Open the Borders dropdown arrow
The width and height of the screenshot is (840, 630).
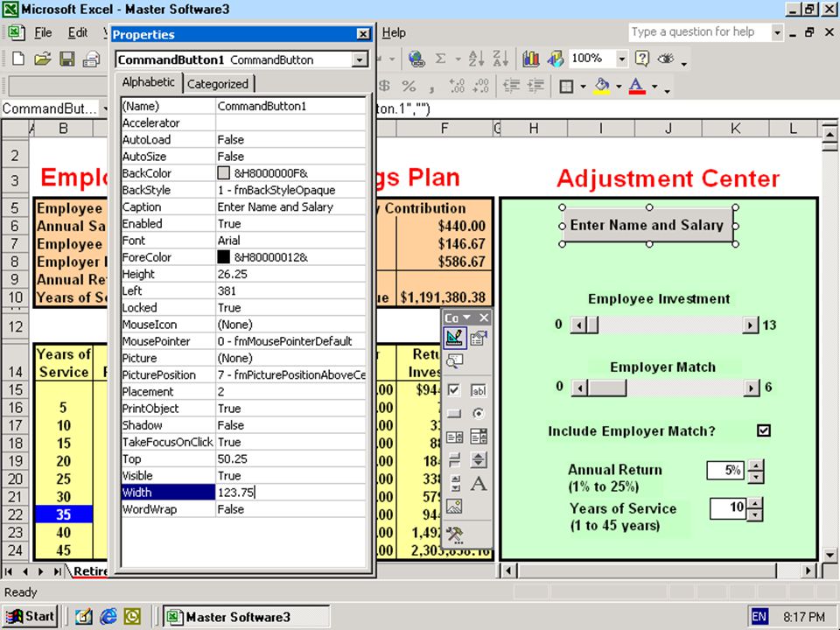coord(583,87)
